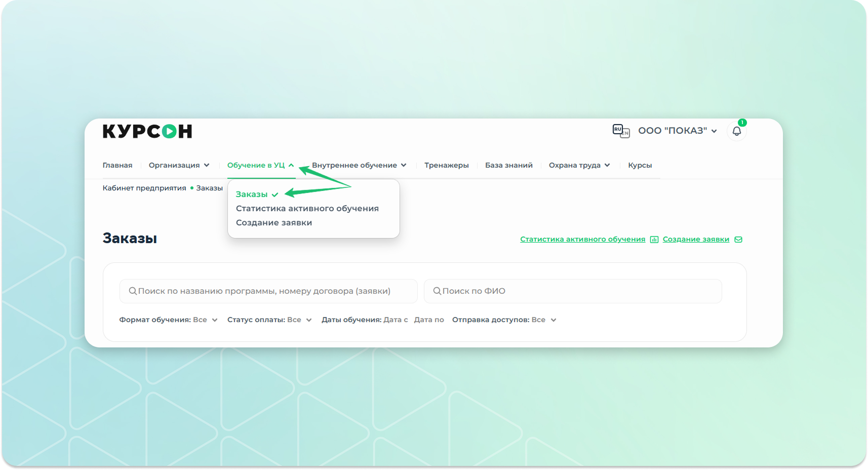Click the Курсон logo

click(x=147, y=132)
